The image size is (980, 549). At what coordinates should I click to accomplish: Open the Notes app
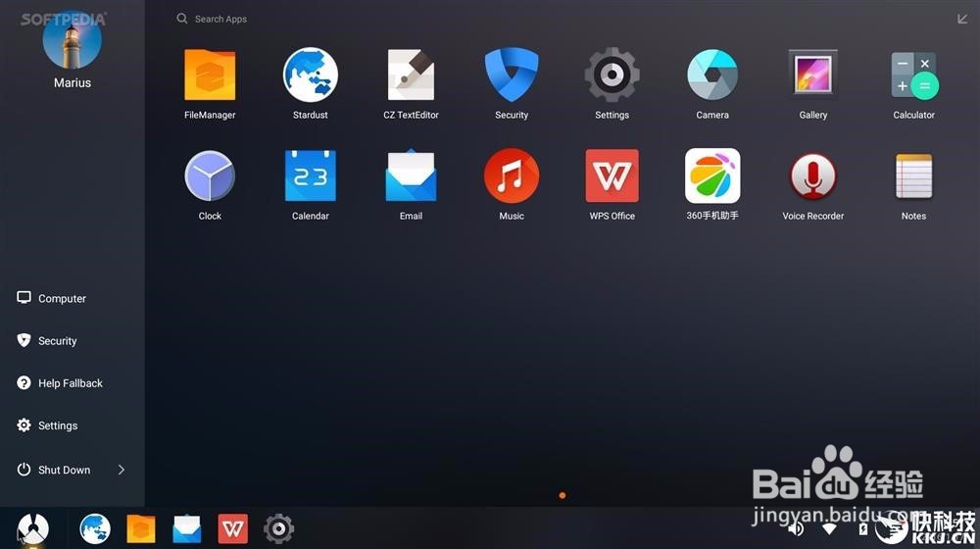(x=913, y=175)
